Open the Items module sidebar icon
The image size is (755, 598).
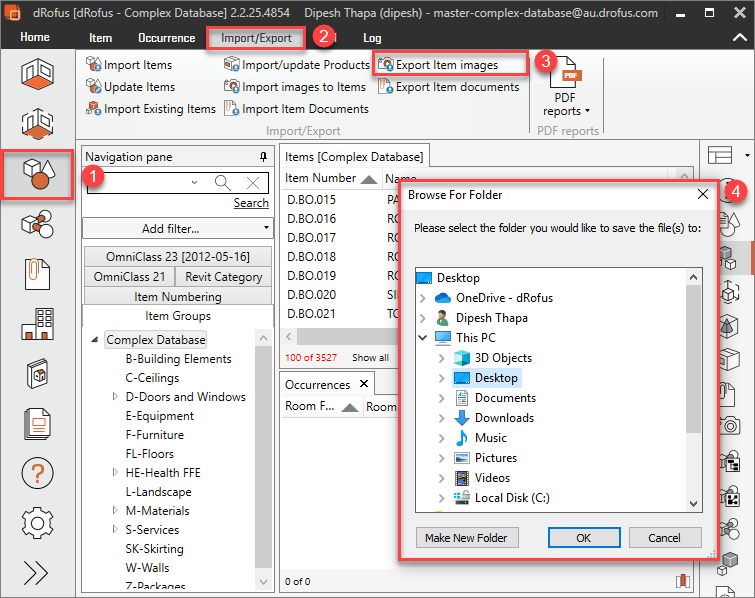tap(38, 174)
